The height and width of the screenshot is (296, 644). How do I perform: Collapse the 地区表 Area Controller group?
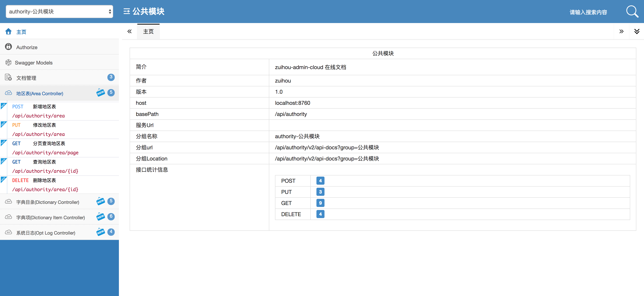pyautogui.click(x=40, y=93)
